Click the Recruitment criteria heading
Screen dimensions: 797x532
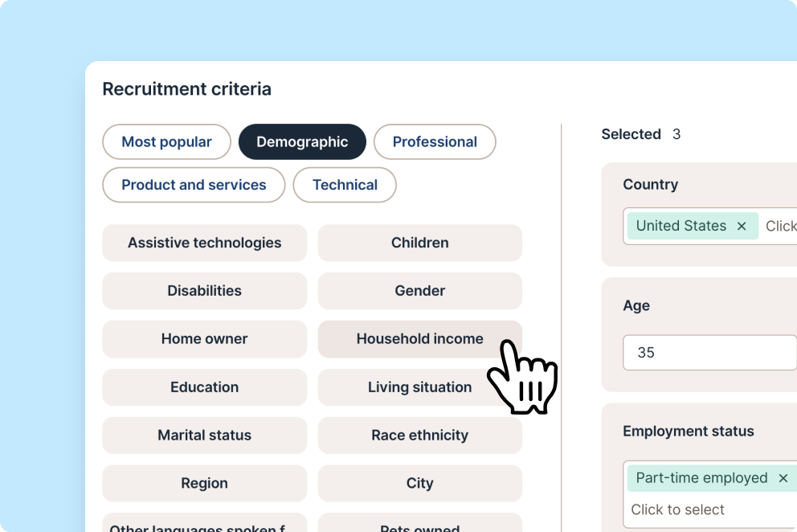coord(186,89)
